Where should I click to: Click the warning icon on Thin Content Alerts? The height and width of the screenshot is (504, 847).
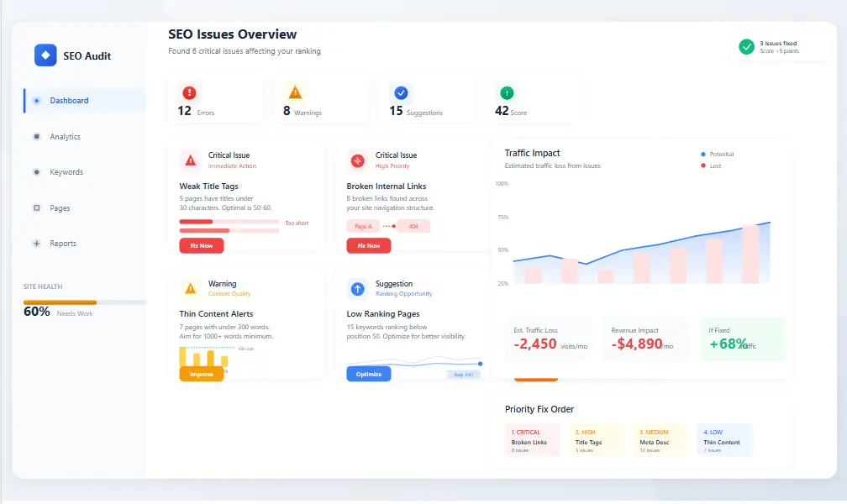(x=188, y=287)
